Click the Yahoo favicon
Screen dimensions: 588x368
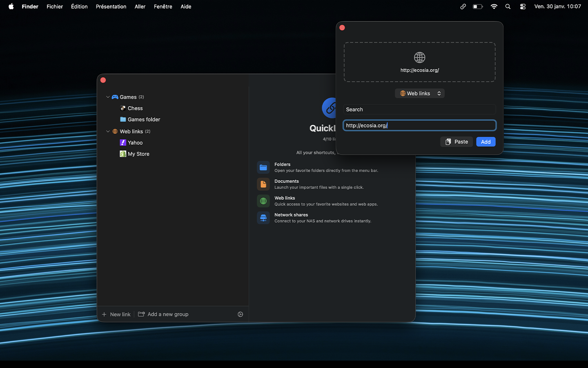point(123,143)
